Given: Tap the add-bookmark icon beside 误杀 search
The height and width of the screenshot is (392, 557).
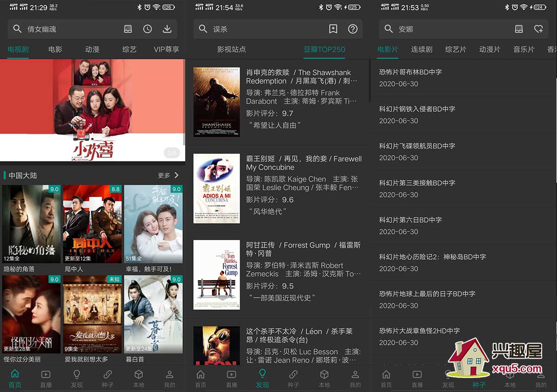Looking at the screenshot, I should click(x=333, y=29).
